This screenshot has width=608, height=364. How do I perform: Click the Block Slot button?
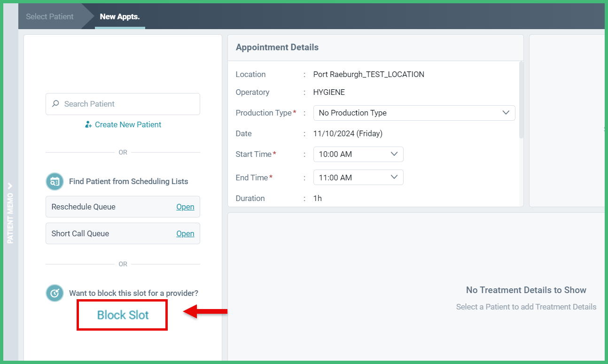(x=122, y=315)
